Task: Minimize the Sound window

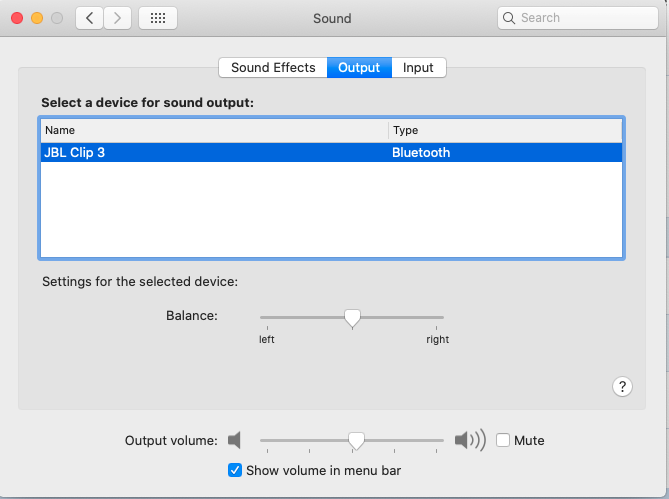Action: [37, 18]
